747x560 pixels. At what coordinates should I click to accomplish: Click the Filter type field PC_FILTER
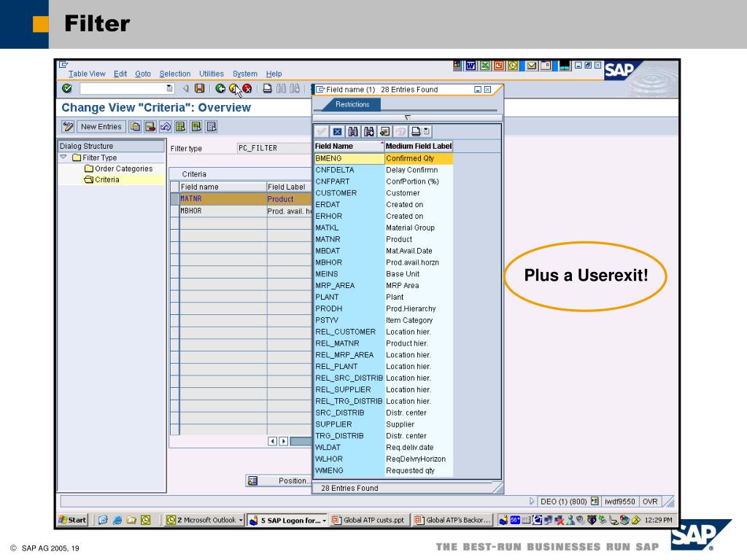tap(274, 148)
